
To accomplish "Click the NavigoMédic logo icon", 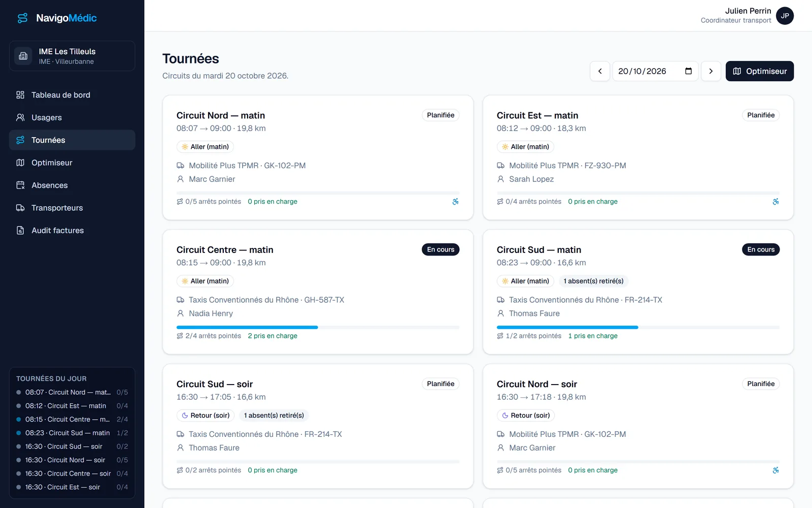I will [22, 18].
